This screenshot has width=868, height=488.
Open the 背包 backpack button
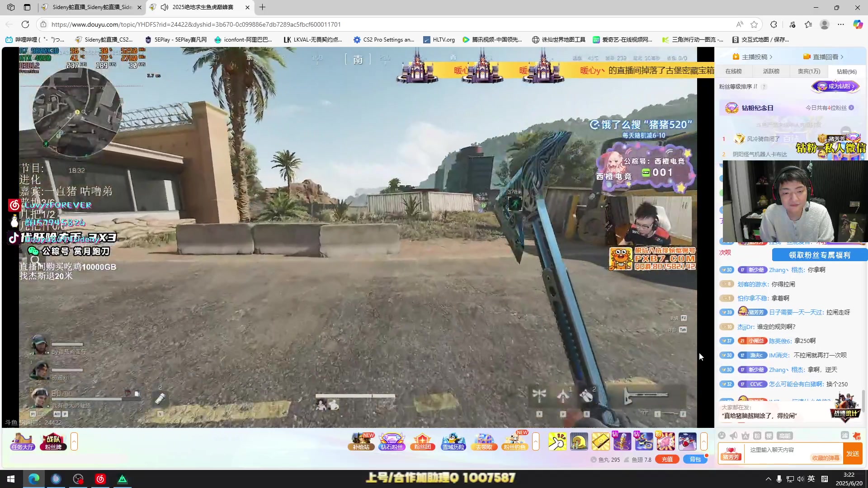click(695, 460)
